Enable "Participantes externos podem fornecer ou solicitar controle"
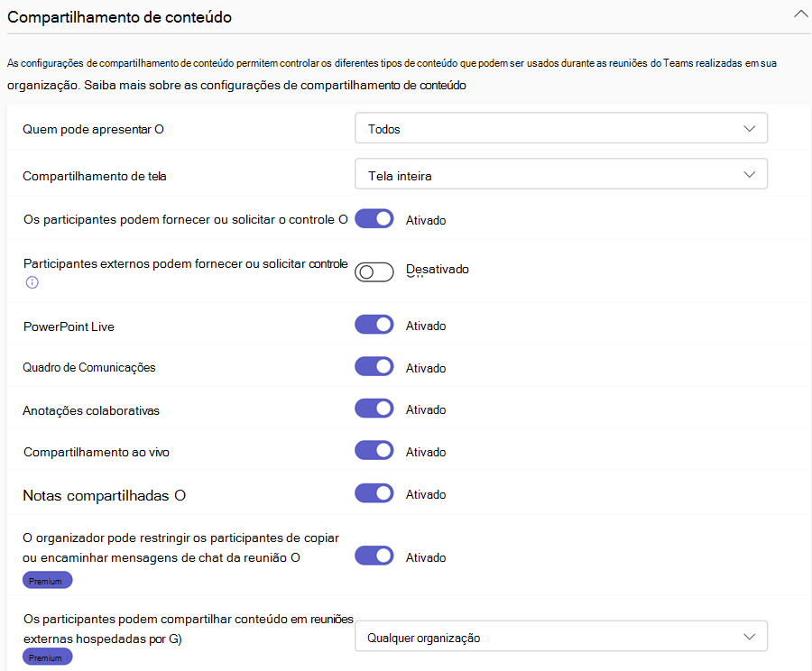The image size is (812, 671). pos(374,271)
